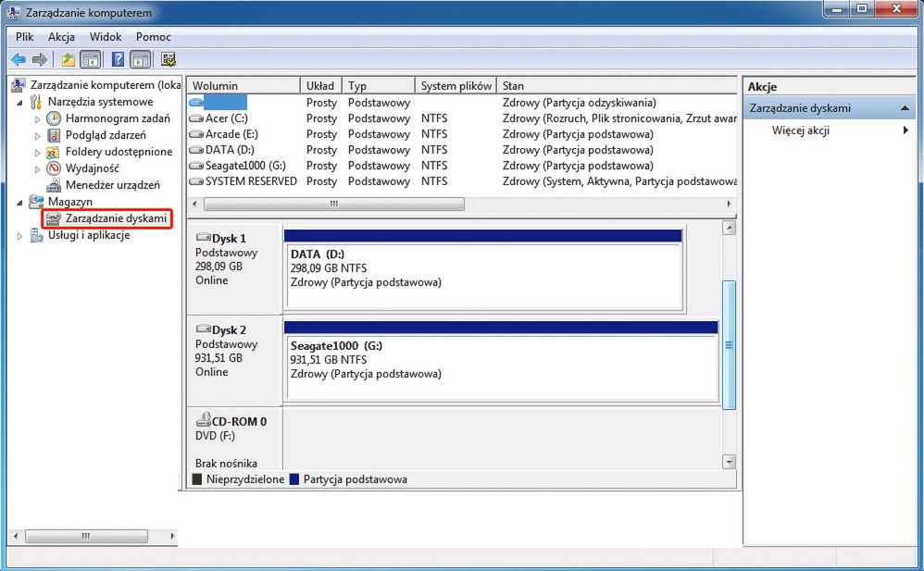Click the Forward arrow toolbar icon

coord(40,59)
